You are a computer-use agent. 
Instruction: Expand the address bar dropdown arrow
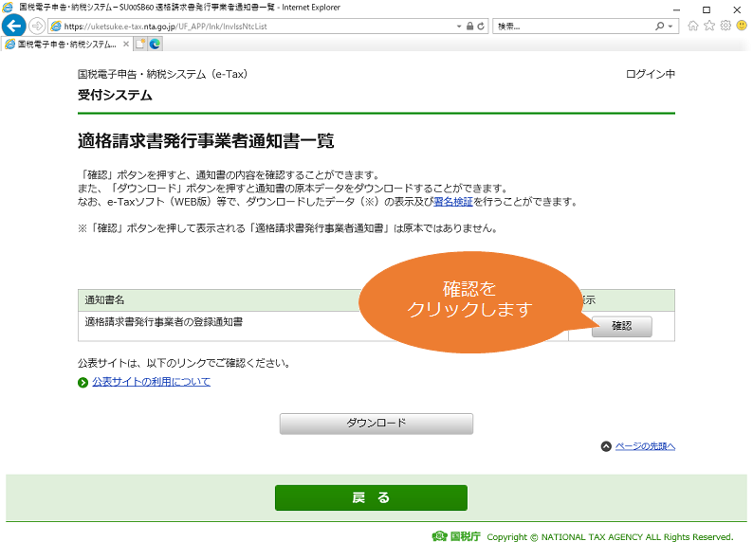click(x=459, y=27)
